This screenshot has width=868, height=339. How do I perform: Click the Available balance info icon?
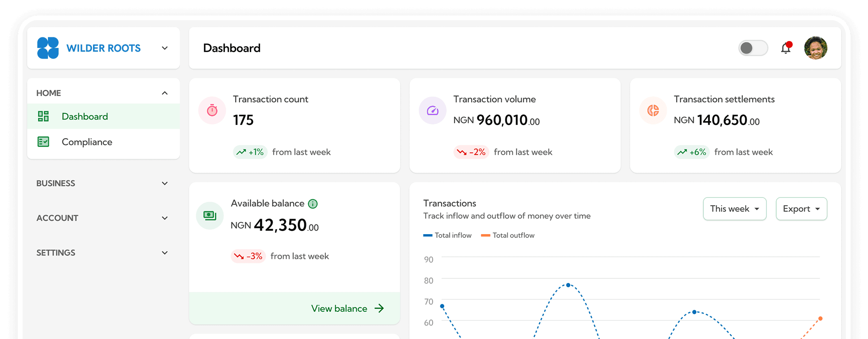tap(312, 204)
